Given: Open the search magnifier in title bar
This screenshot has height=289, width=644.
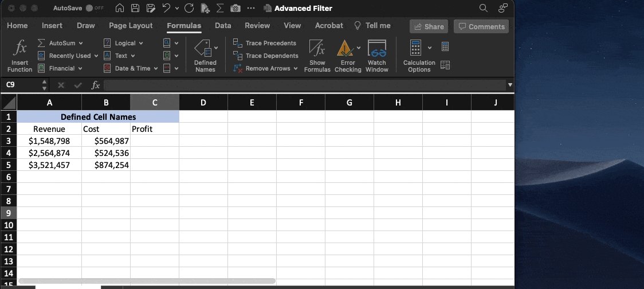Looking at the screenshot, I should [x=484, y=8].
